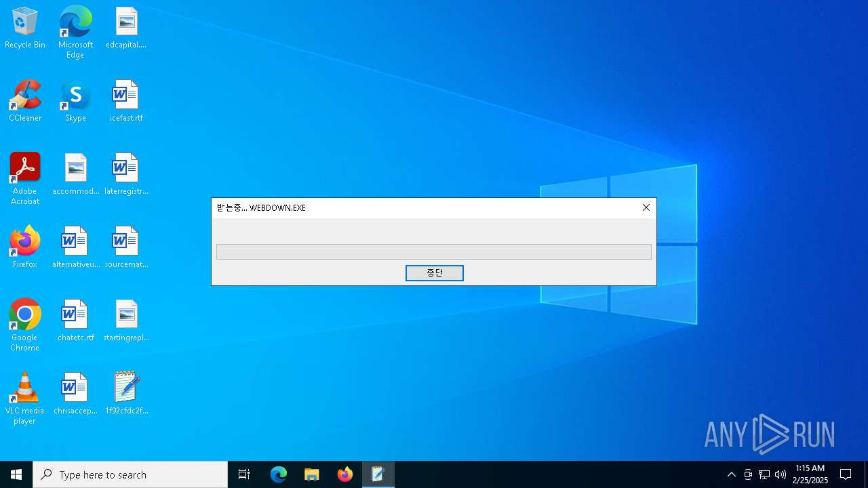
Task: Click the Show desktop strip on taskbar edge
Action: tap(866, 474)
